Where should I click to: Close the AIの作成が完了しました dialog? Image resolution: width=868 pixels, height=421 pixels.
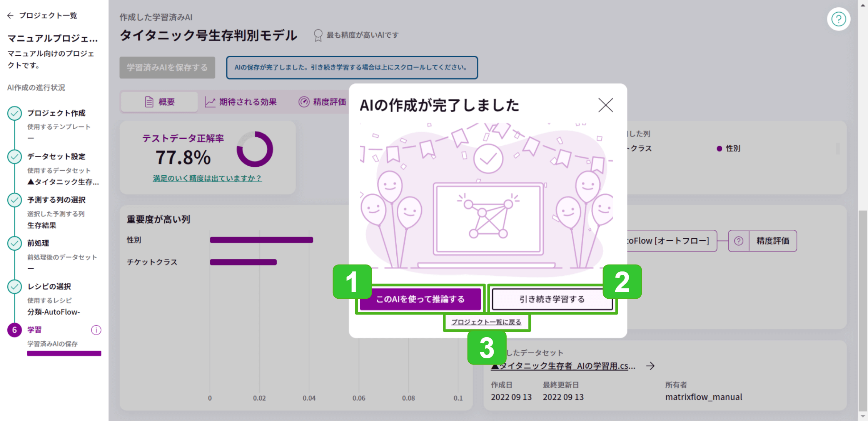606,105
